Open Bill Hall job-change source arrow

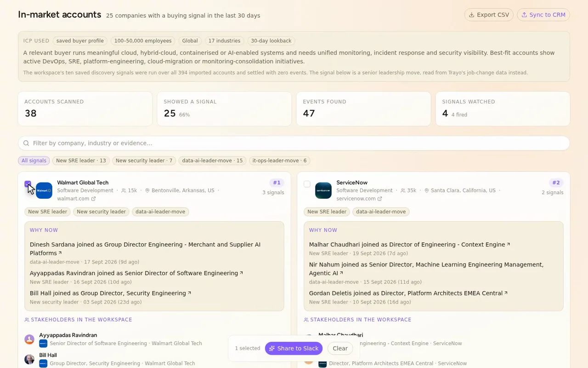190,293
